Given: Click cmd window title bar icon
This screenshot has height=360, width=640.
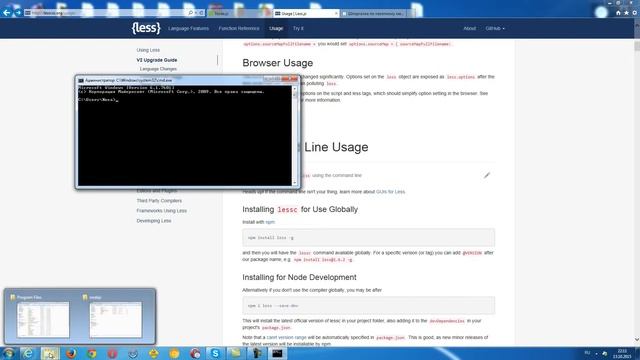Looking at the screenshot, I should (81, 80).
